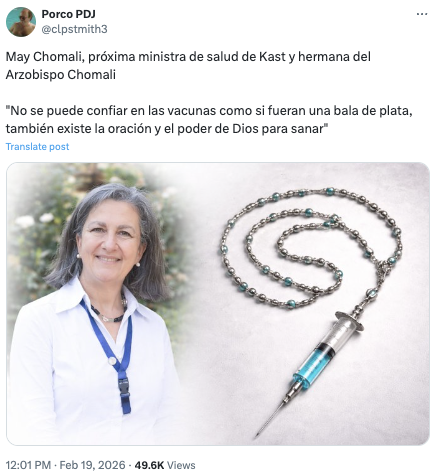Click the Views label under the post

[x=181, y=465]
